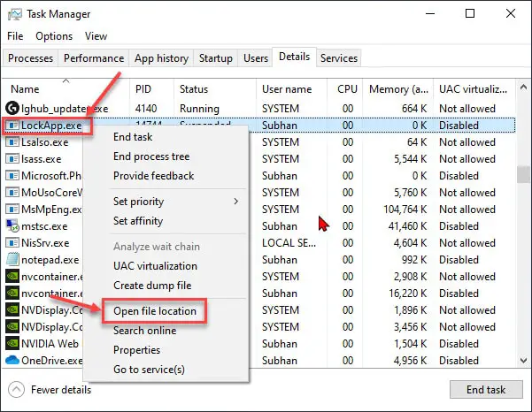Sort by the Status column header
This screenshot has width=532, height=412.
[215, 89]
